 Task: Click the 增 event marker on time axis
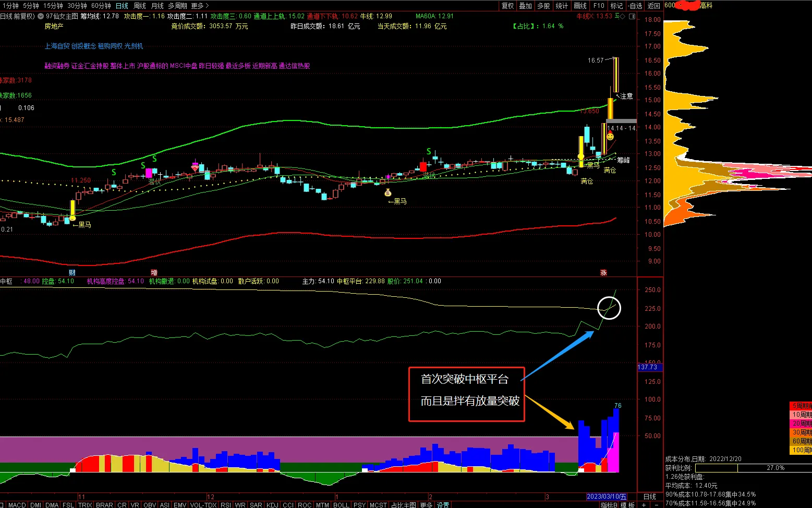154,273
